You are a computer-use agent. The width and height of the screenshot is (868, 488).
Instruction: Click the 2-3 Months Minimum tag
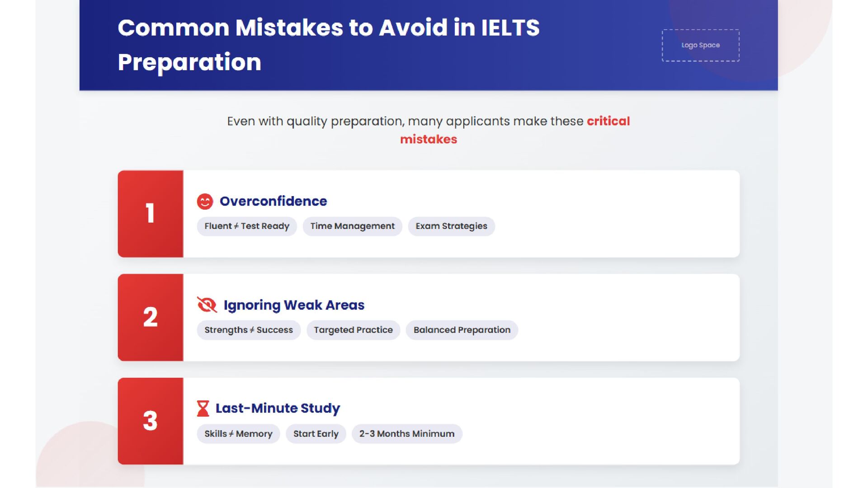(406, 434)
